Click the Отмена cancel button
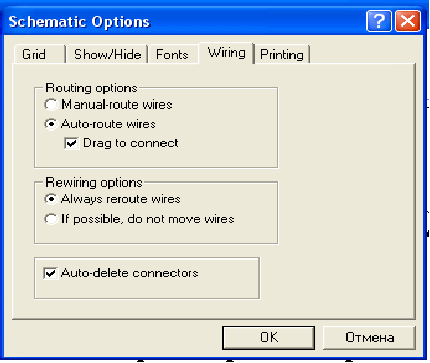This screenshot has width=430, height=363. tap(369, 338)
